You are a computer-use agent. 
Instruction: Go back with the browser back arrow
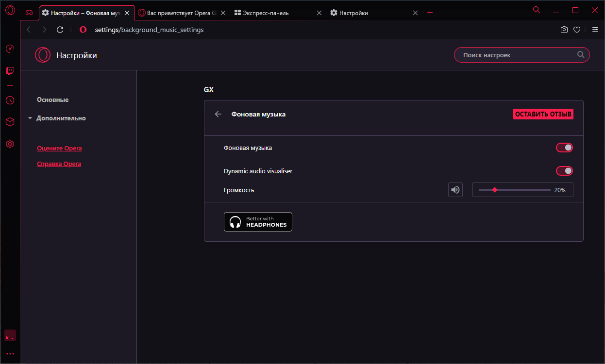click(x=29, y=30)
